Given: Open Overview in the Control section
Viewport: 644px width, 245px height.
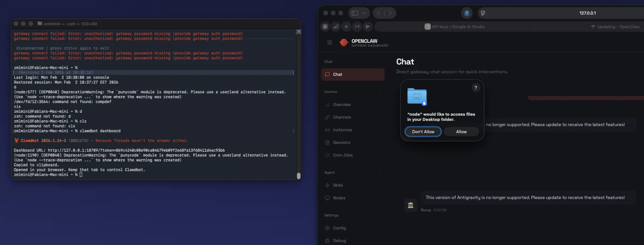Looking at the screenshot, I should pos(353,105).
